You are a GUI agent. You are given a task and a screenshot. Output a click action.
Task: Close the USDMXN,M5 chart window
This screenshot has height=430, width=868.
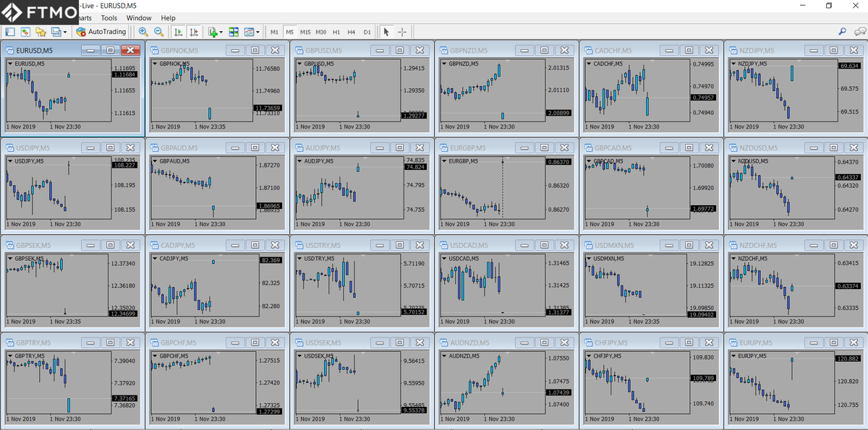(x=709, y=245)
